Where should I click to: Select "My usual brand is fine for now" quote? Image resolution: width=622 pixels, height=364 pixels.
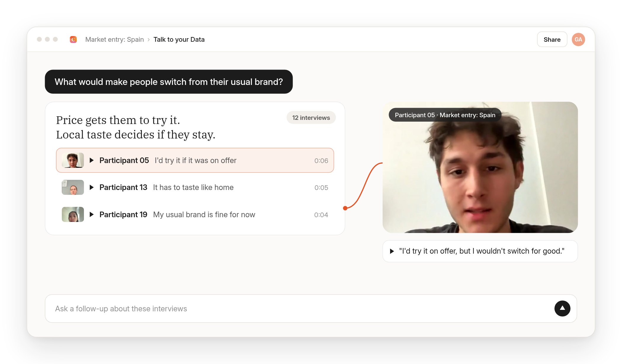204,215
